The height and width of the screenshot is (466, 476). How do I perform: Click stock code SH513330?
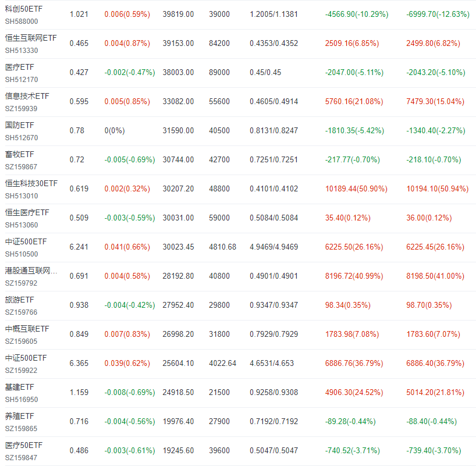[x=22, y=51]
